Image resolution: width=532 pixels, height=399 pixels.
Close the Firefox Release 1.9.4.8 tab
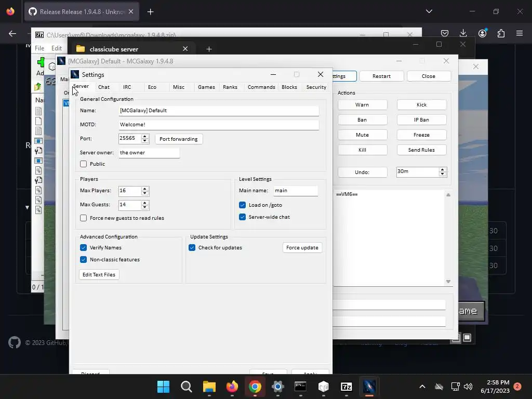point(131,11)
